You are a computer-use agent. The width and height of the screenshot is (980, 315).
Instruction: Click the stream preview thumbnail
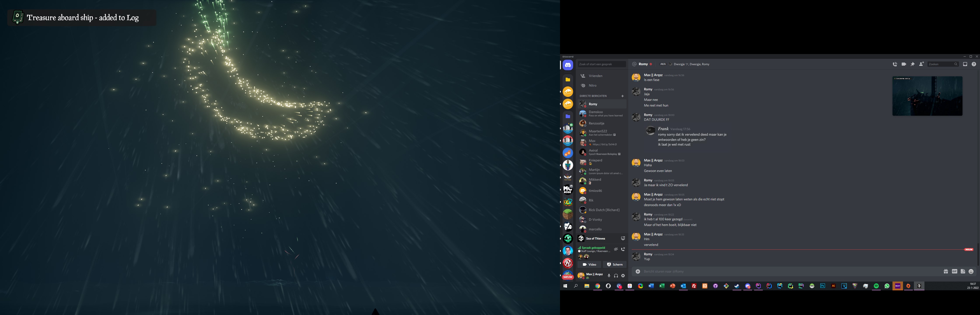(927, 96)
